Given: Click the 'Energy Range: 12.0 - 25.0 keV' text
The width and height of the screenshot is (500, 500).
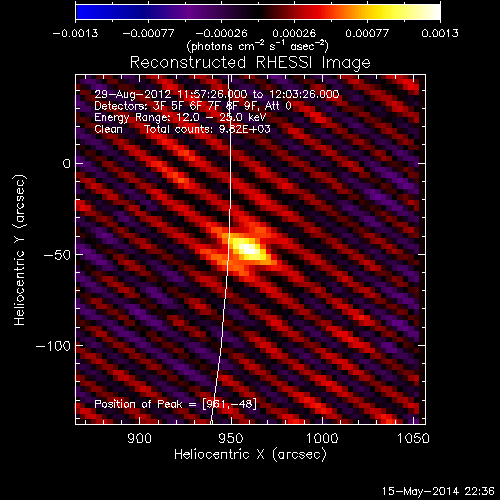Looking at the screenshot, I should click(180, 117).
